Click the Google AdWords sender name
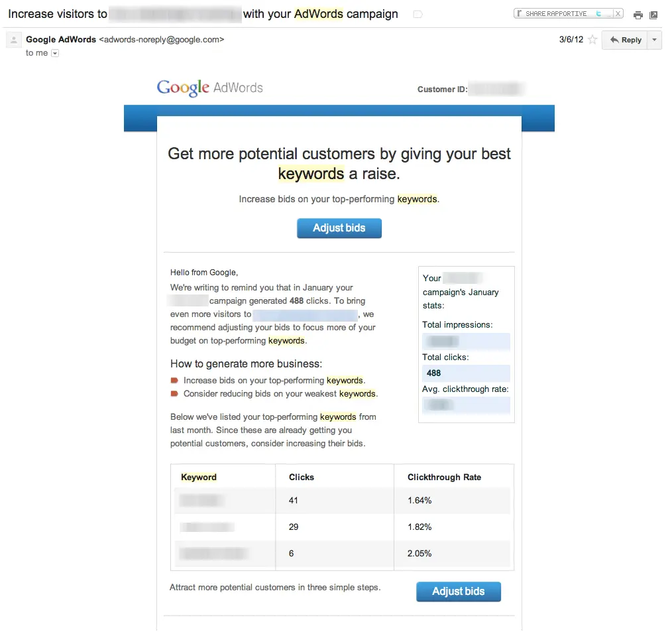This screenshot has height=642, width=672. coord(60,39)
